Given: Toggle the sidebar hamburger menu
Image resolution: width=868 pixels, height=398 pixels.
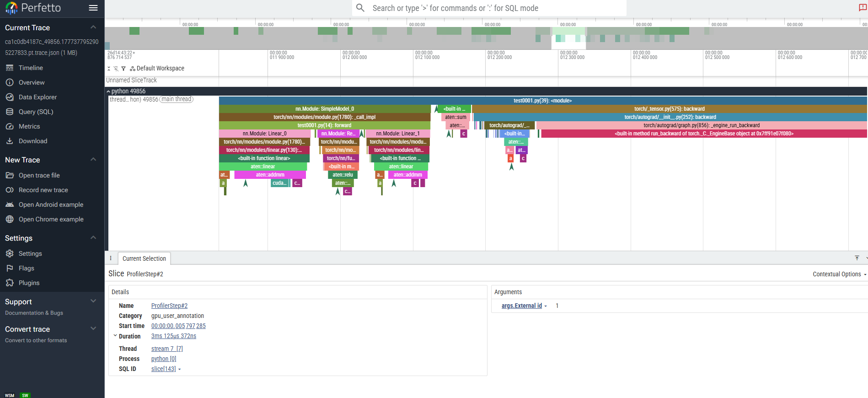Looking at the screenshot, I should point(93,8).
